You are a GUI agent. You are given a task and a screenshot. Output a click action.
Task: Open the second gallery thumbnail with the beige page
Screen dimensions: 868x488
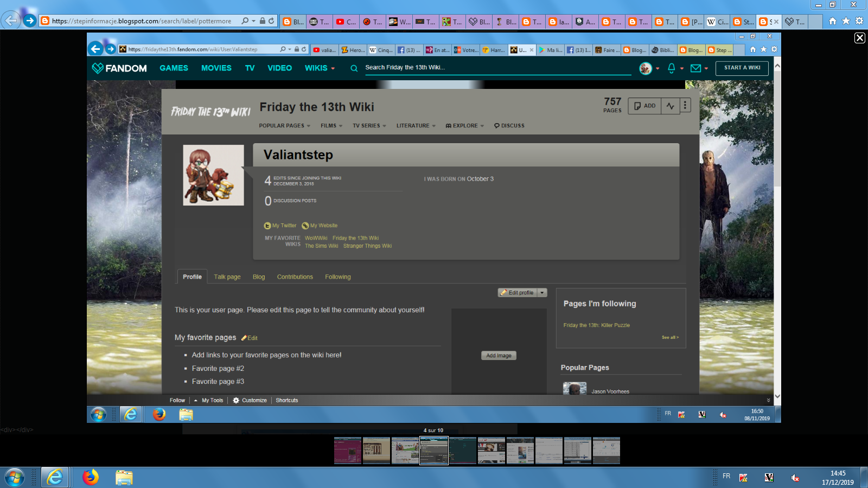click(x=376, y=451)
